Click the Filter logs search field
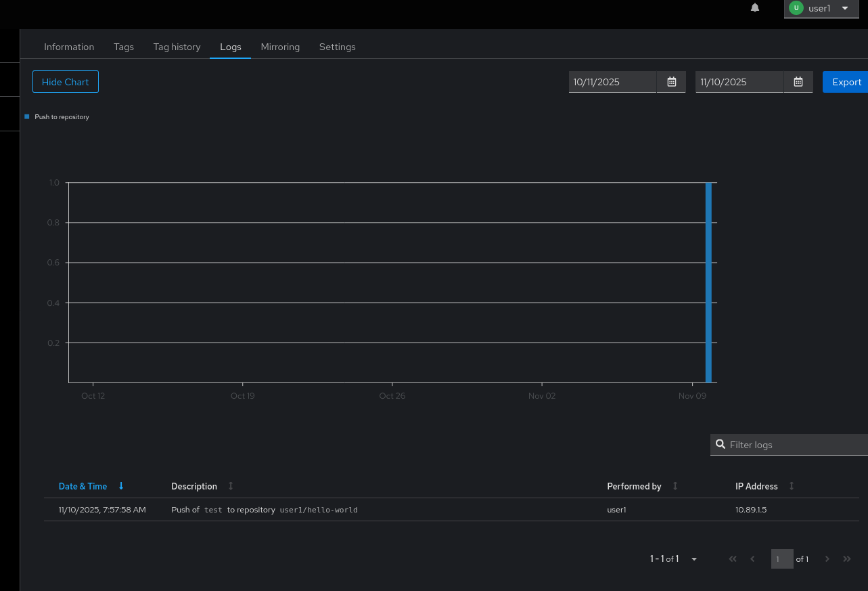This screenshot has width=868, height=591. [795, 445]
